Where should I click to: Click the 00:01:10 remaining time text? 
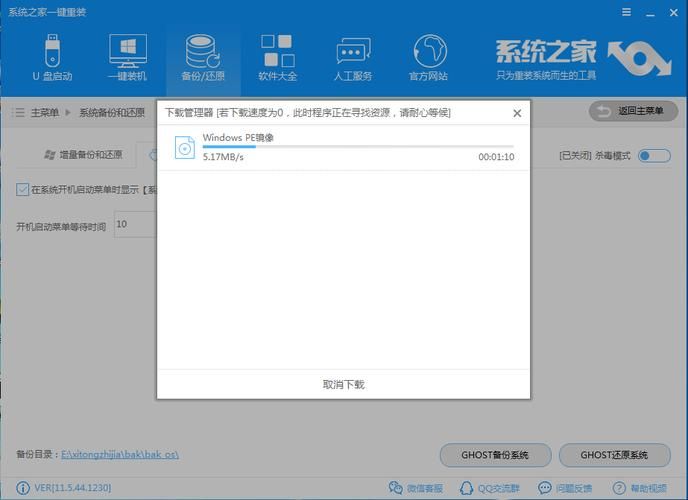pyautogui.click(x=496, y=157)
